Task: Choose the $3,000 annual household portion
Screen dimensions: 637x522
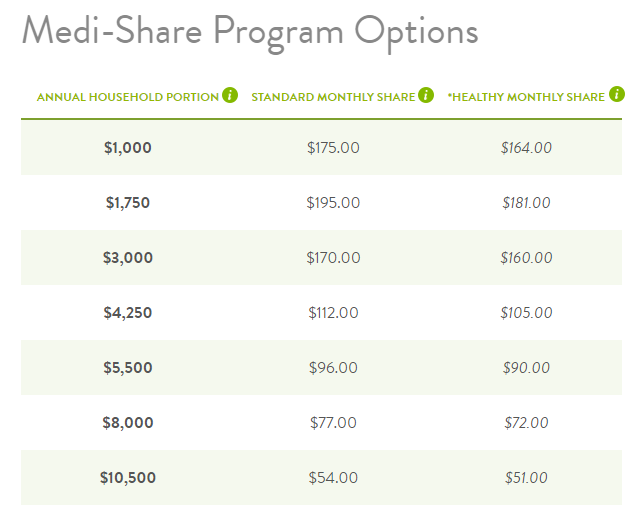Action: 128,258
